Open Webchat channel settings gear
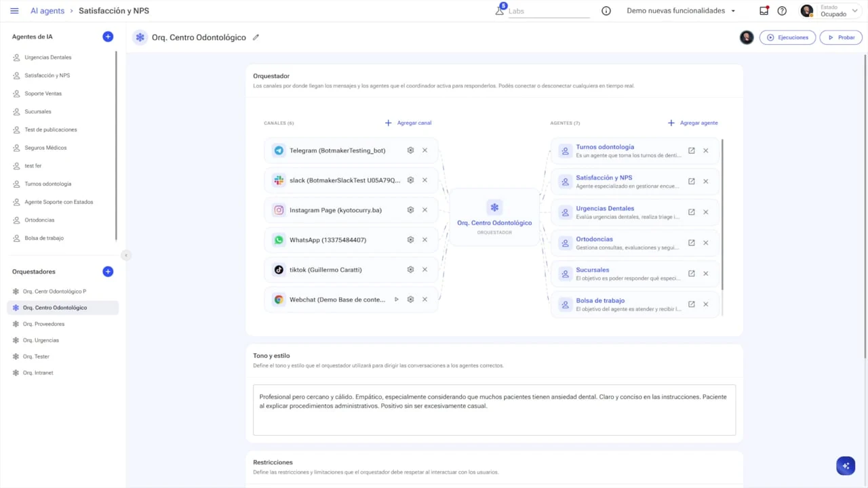Image resolution: width=868 pixels, height=488 pixels. tap(410, 300)
